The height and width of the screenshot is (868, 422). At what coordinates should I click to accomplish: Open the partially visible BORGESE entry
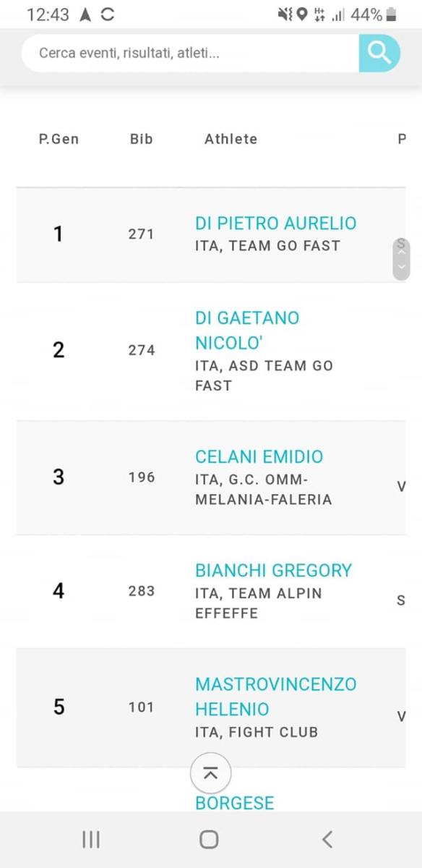[x=235, y=803]
